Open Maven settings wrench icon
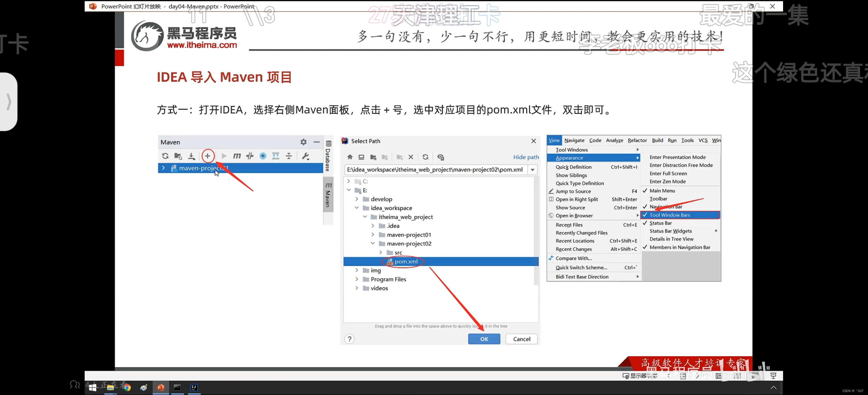This screenshot has width=868, height=395. (305, 156)
